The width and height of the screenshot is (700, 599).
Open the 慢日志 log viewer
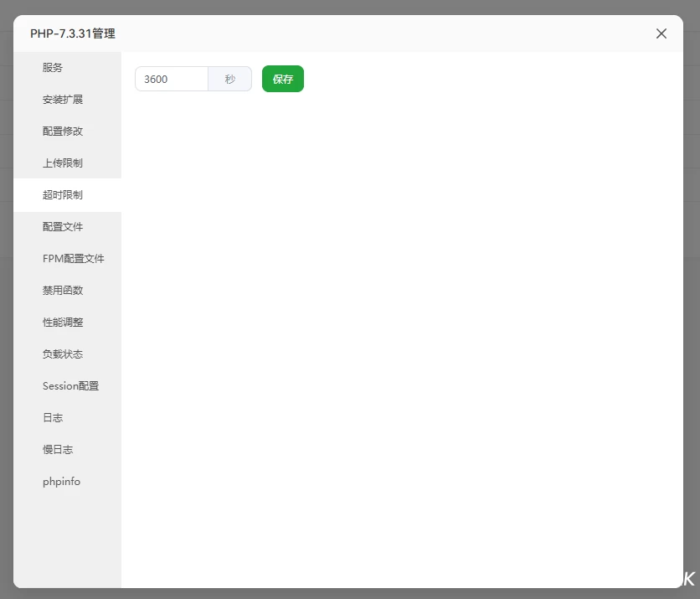[x=58, y=449]
